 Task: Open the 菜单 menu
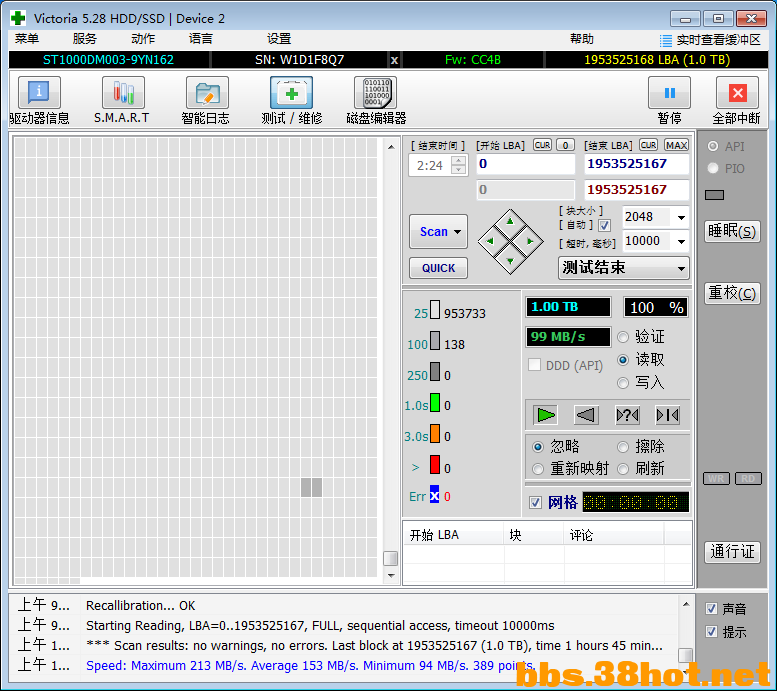27,39
